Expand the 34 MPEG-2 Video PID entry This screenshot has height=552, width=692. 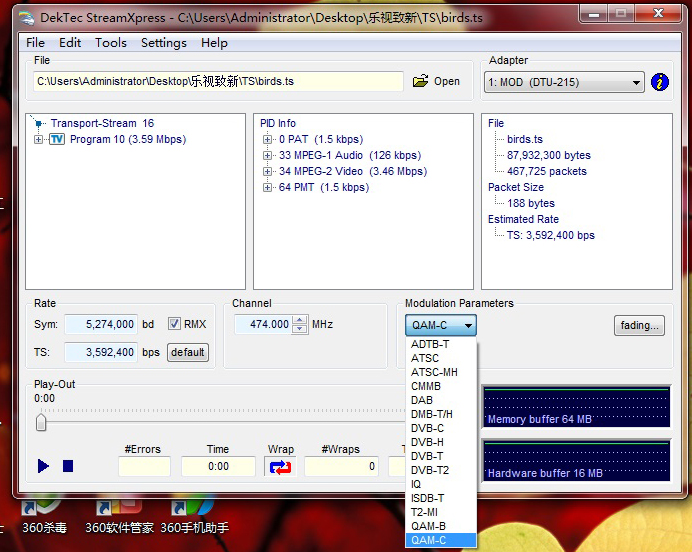268,172
